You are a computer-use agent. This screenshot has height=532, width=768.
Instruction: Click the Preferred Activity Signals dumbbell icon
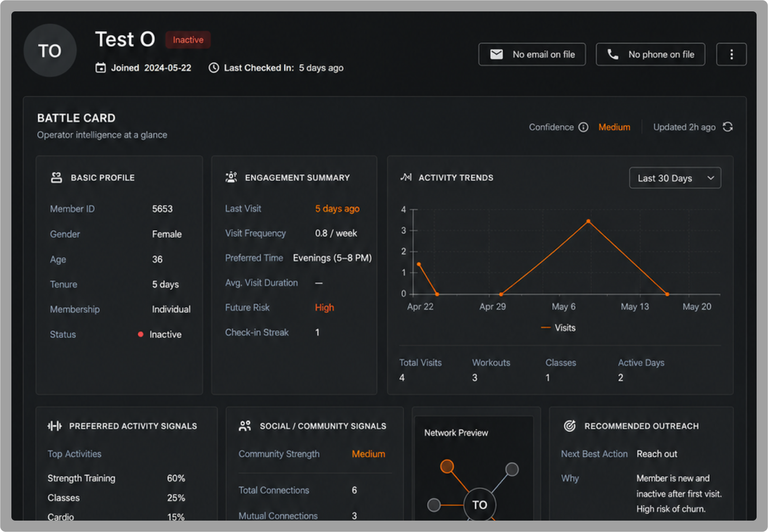click(55, 426)
